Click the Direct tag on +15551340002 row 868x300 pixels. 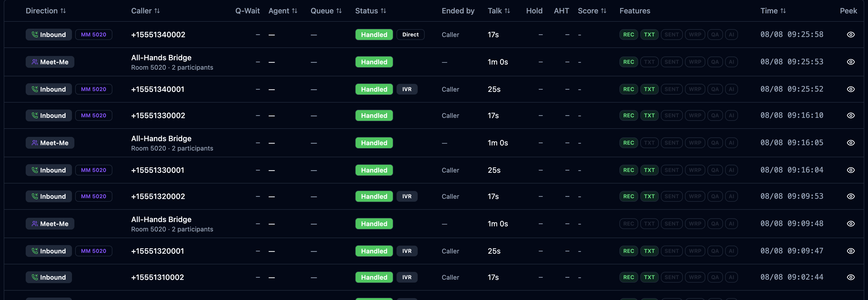410,35
